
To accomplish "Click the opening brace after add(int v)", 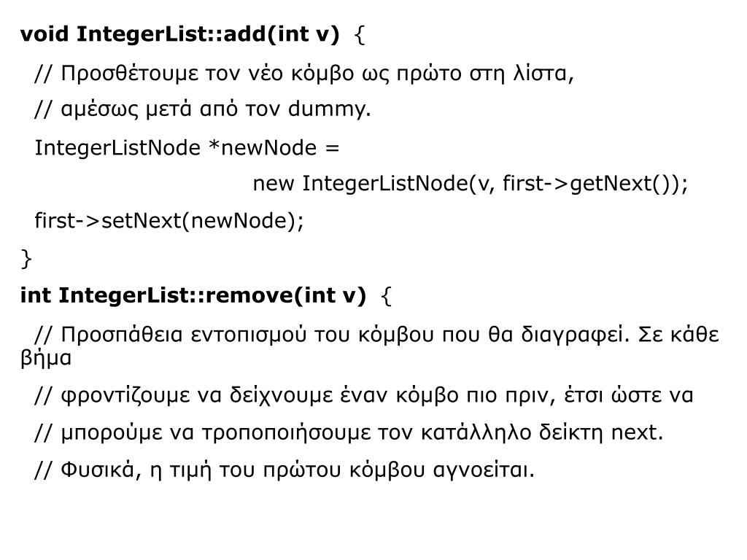I will pyautogui.click(x=360, y=35).
